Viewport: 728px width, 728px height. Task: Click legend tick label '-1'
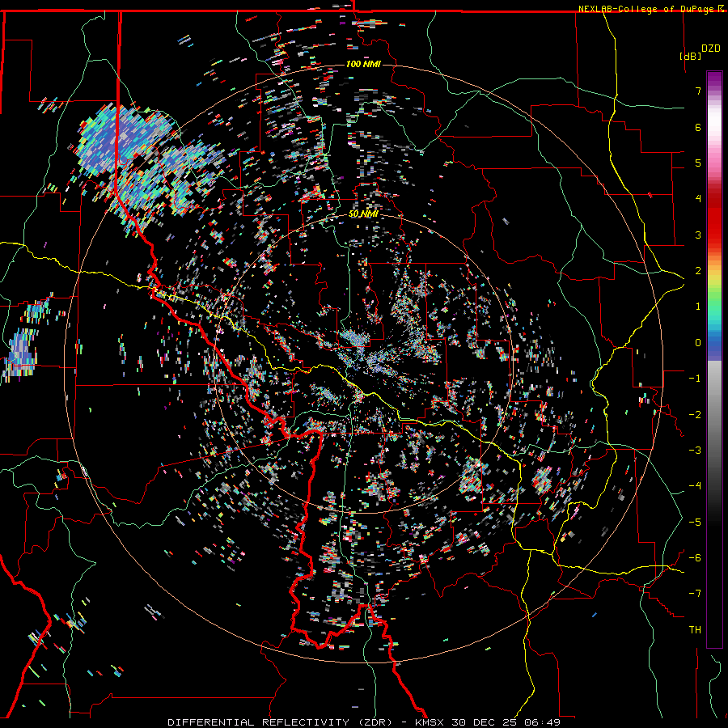click(695, 379)
